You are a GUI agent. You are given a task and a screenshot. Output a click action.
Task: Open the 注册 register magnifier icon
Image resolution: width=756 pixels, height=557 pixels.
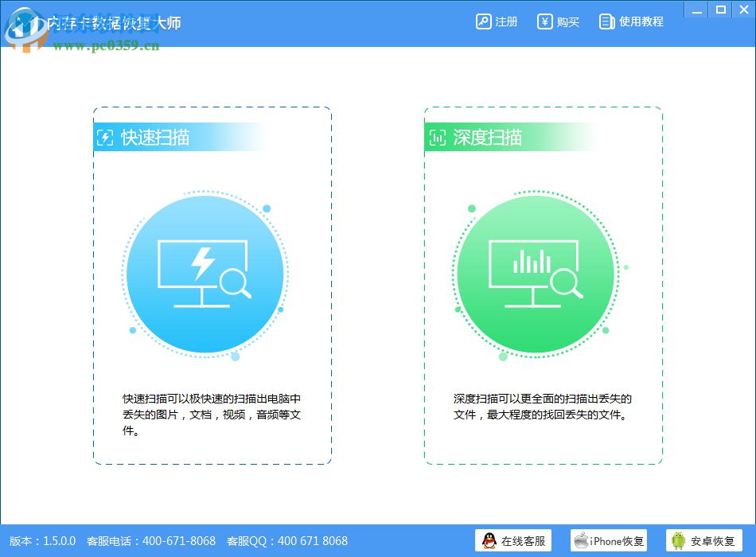pyautogui.click(x=483, y=21)
